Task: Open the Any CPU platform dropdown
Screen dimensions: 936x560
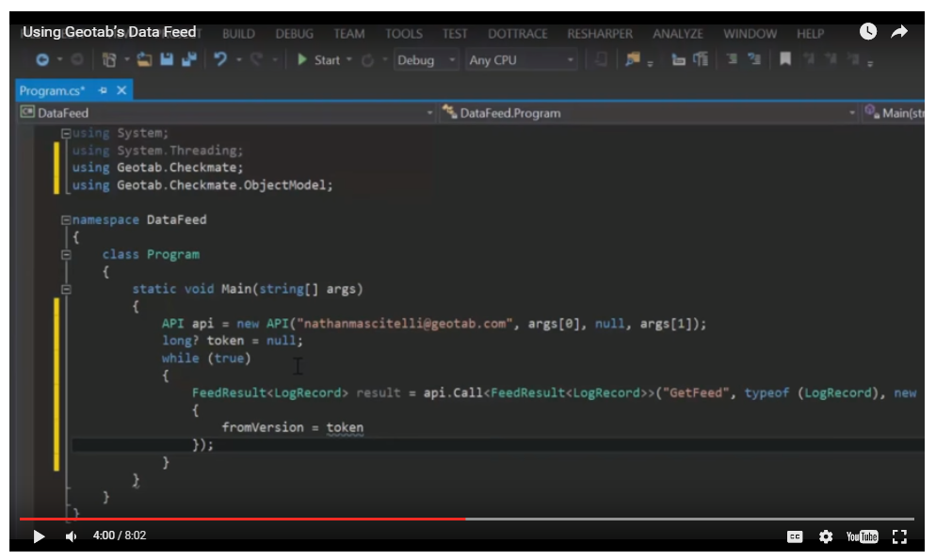Action: click(x=522, y=60)
